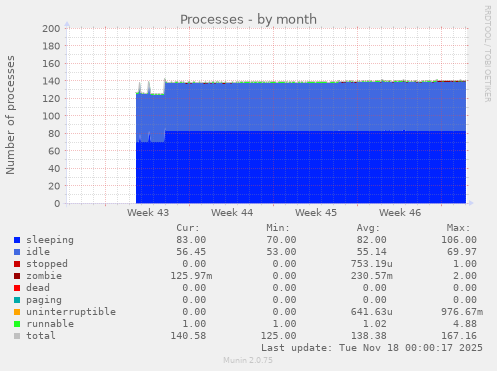Click the total legend color swatch
497x371 pixels.
coord(17,336)
